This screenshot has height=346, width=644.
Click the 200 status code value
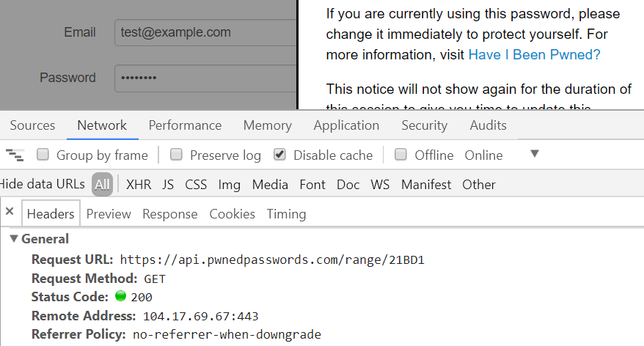(x=142, y=297)
